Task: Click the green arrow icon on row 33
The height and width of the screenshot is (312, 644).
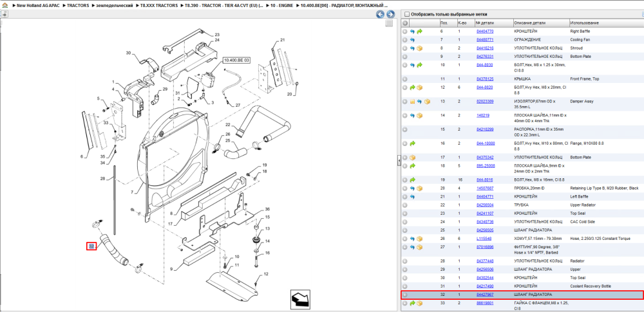Action: pos(412,303)
